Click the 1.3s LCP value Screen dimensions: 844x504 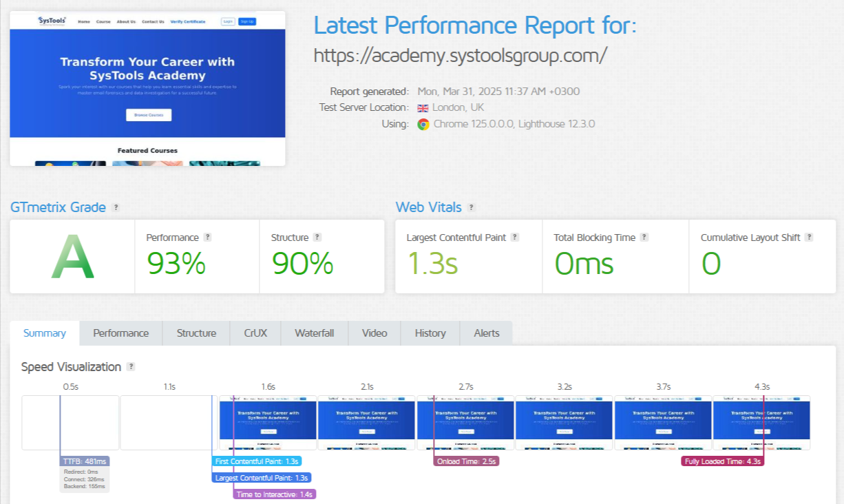432,264
